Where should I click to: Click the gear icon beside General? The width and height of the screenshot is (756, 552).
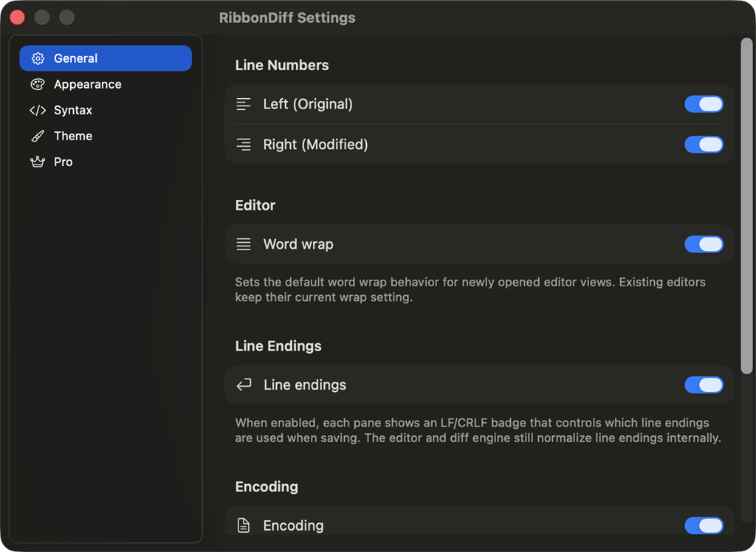(38, 58)
